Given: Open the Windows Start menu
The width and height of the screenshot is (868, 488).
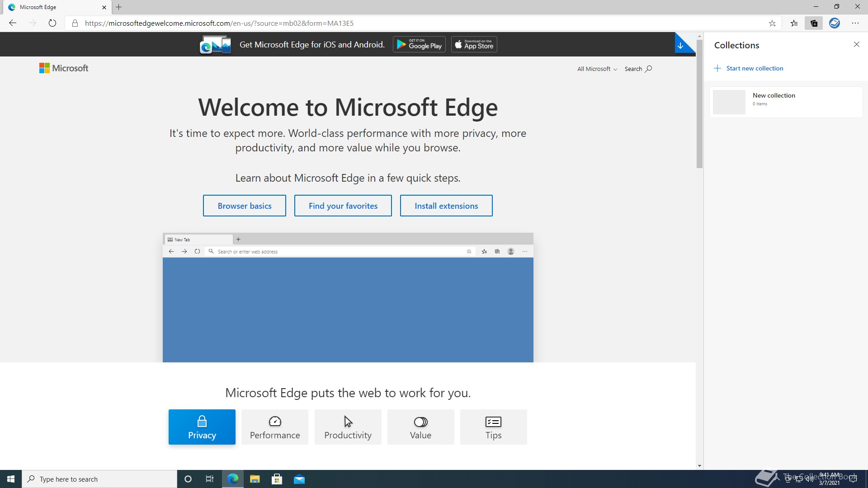Looking at the screenshot, I should (x=11, y=479).
